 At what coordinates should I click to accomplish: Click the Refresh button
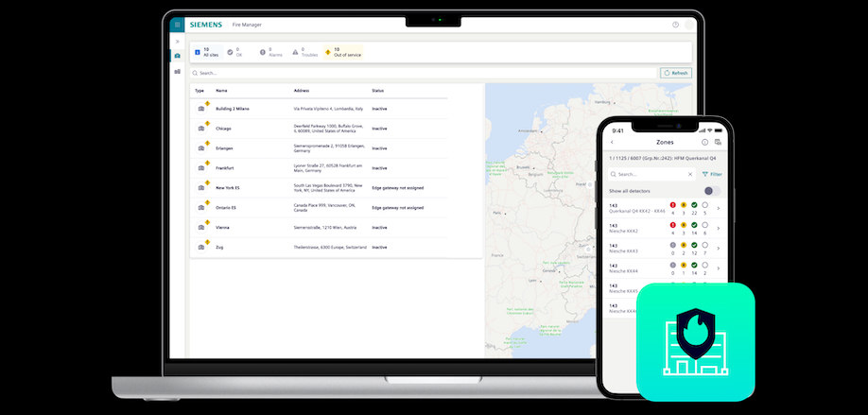(x=676, y=73)
